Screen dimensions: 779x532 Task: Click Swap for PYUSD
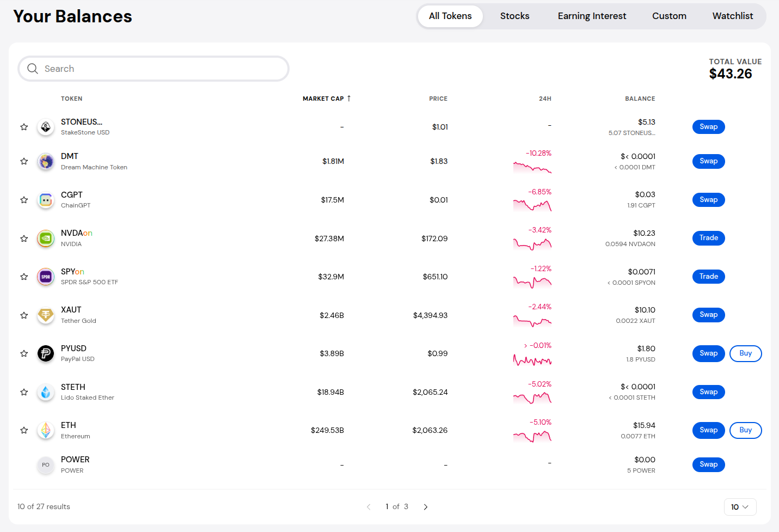(x=708, y=353)
